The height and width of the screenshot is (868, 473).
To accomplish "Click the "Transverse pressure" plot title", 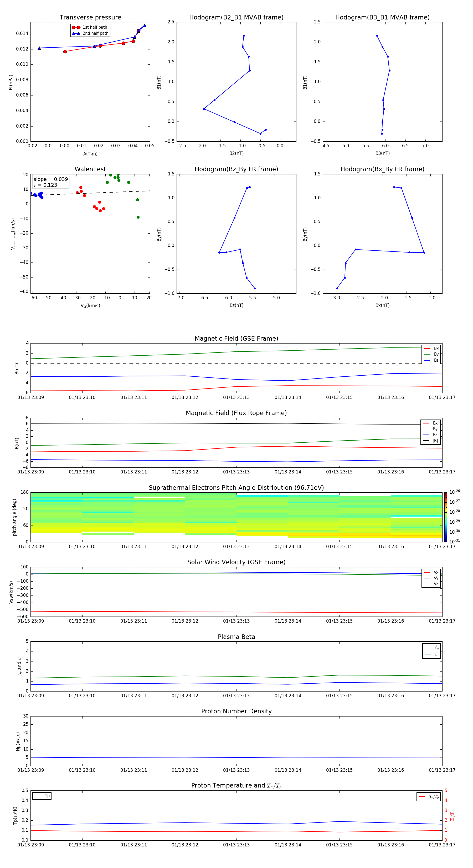I will pyautogui.click(x=90, y=18).
